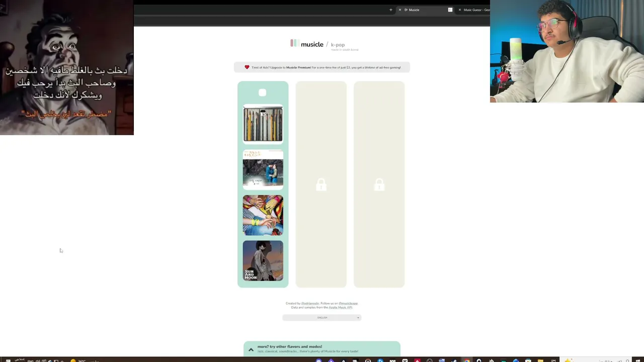Open the English language dropdown

[322, 318]
